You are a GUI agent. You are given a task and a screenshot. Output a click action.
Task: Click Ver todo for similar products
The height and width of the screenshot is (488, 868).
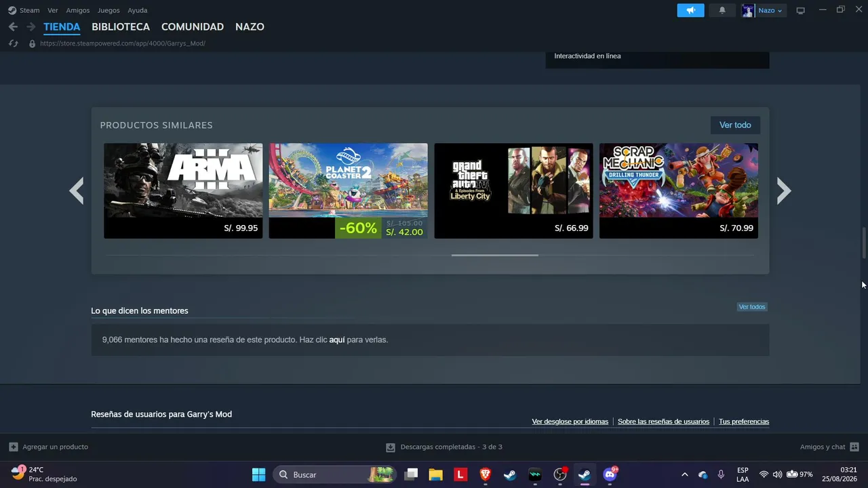pos(735,125)
